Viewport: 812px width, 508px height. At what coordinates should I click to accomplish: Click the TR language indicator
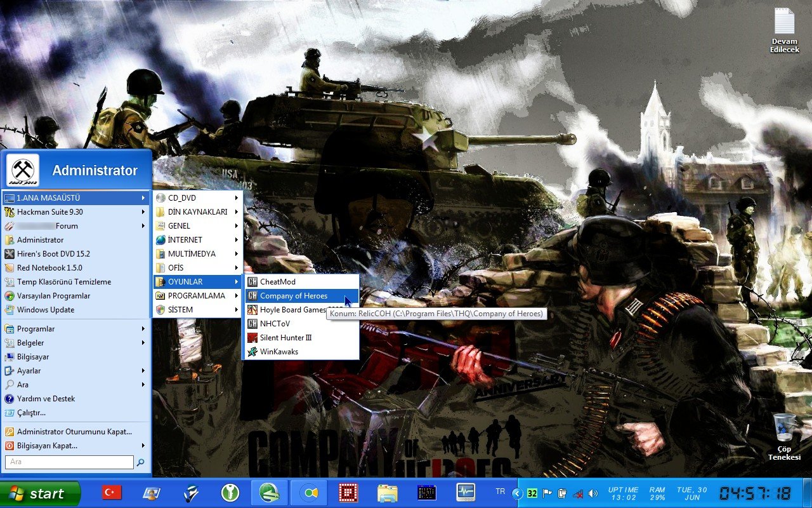pyautogui.click(x=500, y=491)
